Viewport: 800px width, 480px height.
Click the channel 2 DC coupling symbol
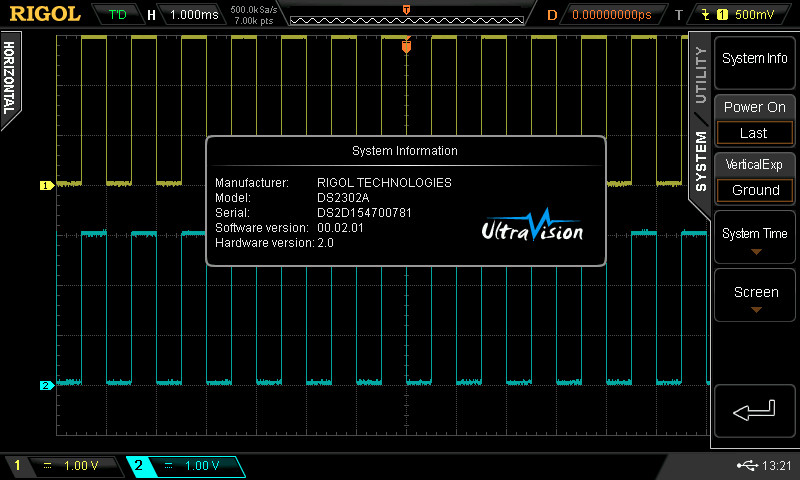(168, 465)
